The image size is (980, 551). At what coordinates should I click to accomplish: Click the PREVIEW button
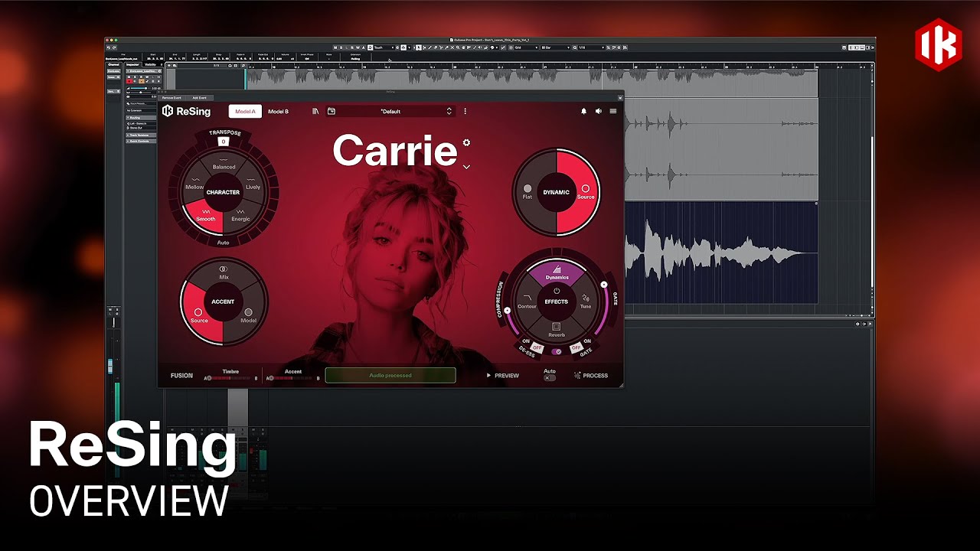503,376
